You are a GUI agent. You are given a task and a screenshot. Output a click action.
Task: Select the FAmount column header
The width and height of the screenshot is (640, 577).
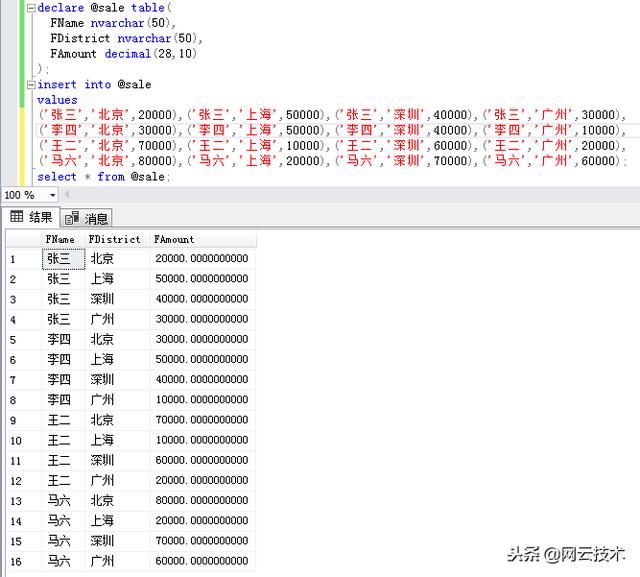click(x=174, y=240)
